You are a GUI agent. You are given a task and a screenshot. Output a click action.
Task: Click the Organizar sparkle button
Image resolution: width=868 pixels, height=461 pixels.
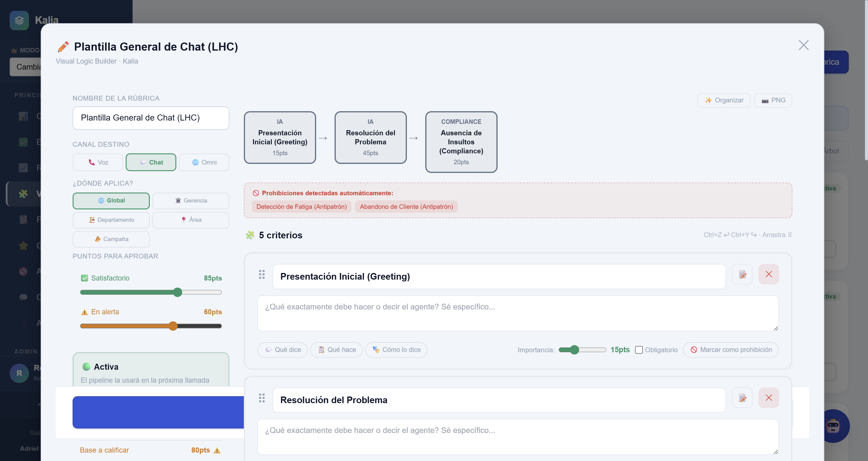[724, 100]
